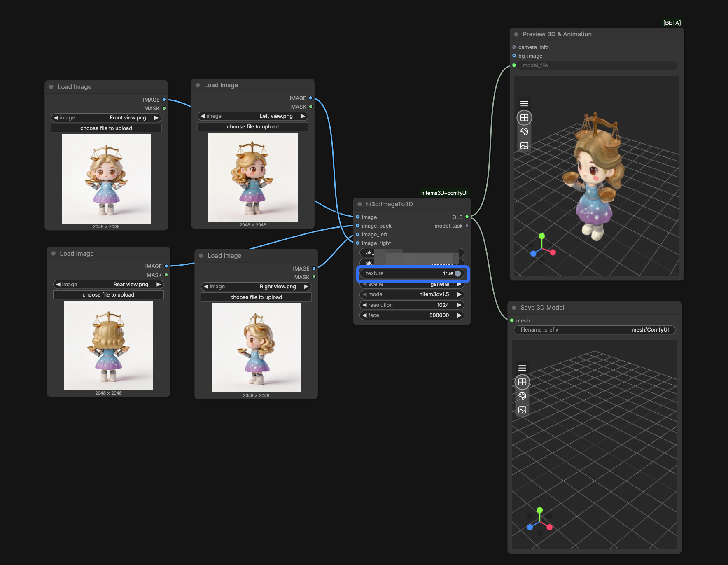Viewport: 728px width, 565px height.
Task: Click the filename_prefix field in Save 3D Model
Action: [x=594, y=330]
